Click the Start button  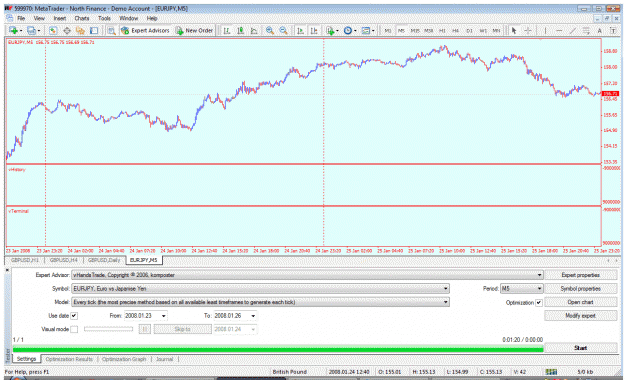581,348
